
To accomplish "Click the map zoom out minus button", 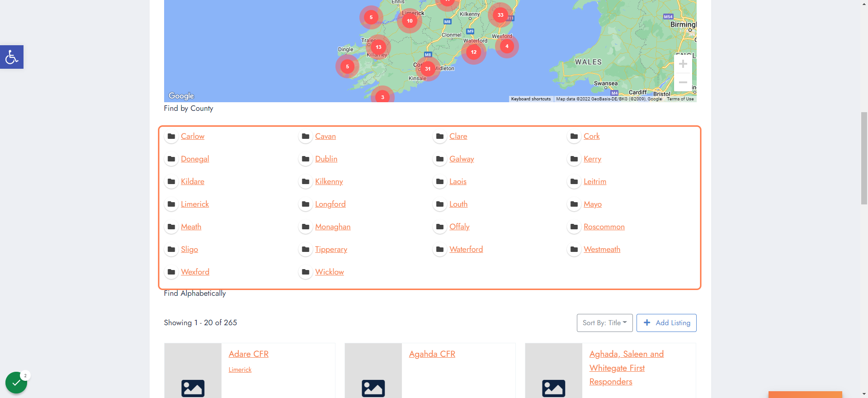I will coord(683,82).
